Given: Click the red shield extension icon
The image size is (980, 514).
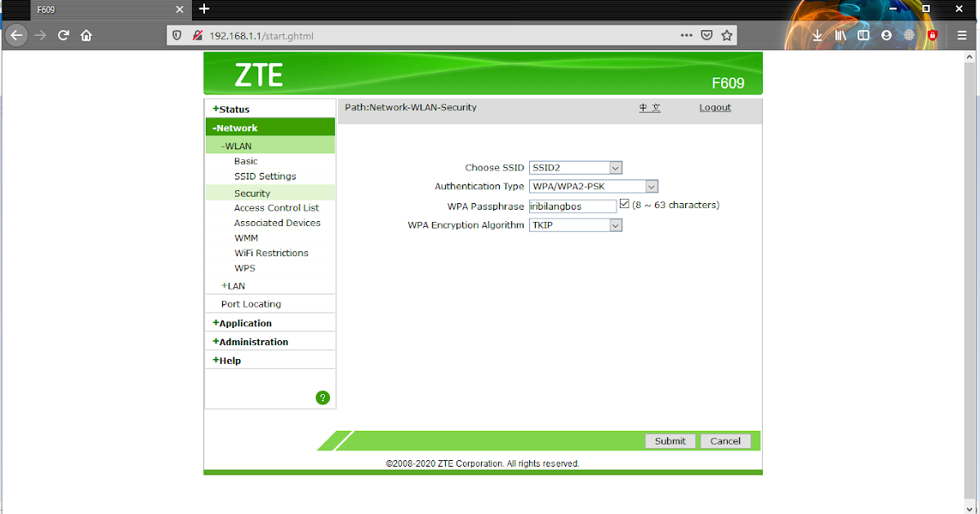Looking at the screenshot, I should (932, 35).
